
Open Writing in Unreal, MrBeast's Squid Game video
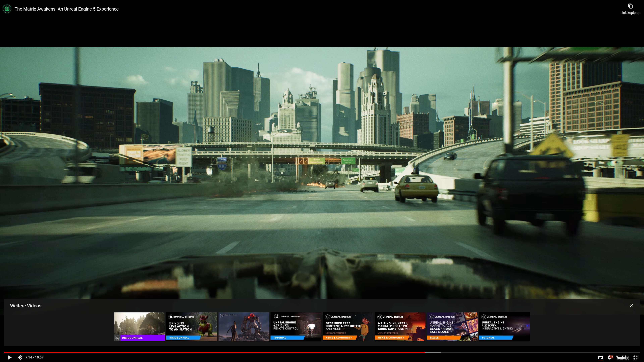(400, 326)
